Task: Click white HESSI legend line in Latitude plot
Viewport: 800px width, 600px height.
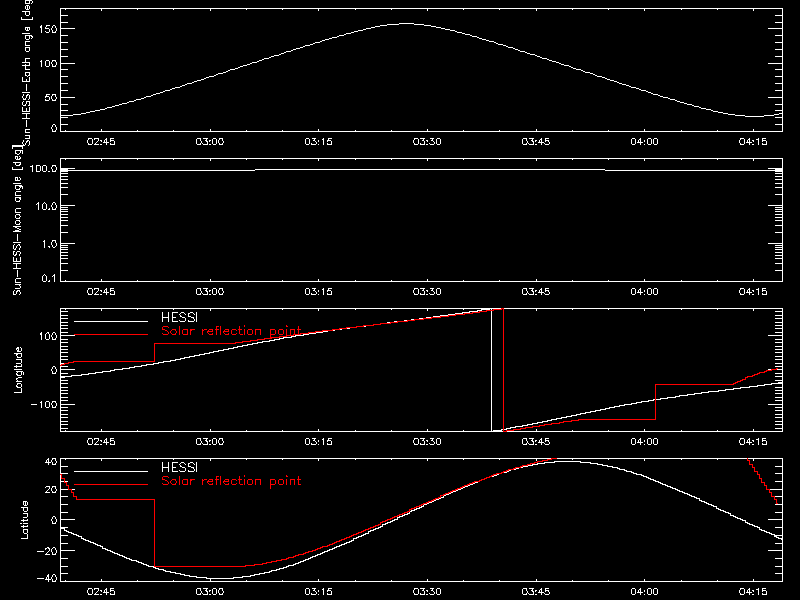Action: (111, 471)
